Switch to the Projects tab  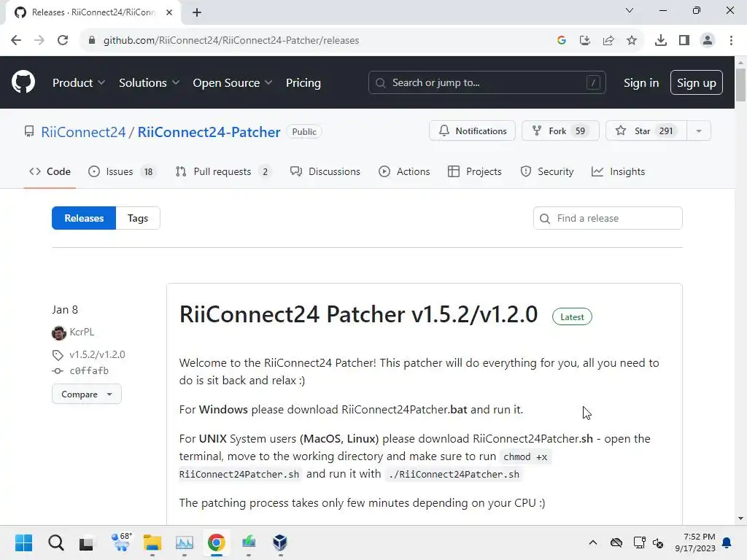(474, 171)
